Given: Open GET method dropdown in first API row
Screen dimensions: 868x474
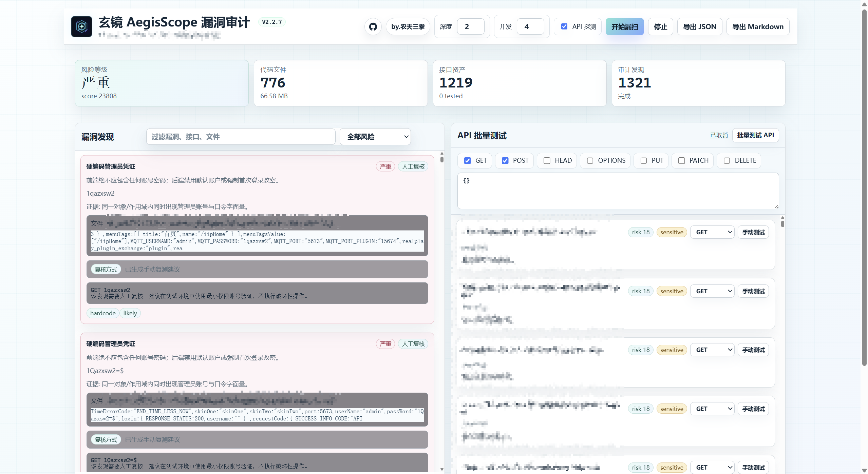Looking at the screenshot, I should coord(712,232).
